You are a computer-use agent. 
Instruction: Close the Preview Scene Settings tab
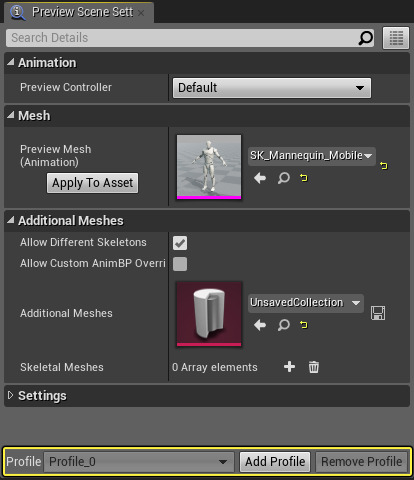click(x=141, y=13)
